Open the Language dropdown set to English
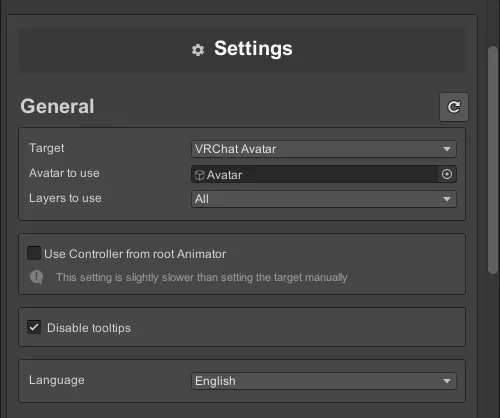This screenshot has width=500, height=418. [x=324, y=381]
